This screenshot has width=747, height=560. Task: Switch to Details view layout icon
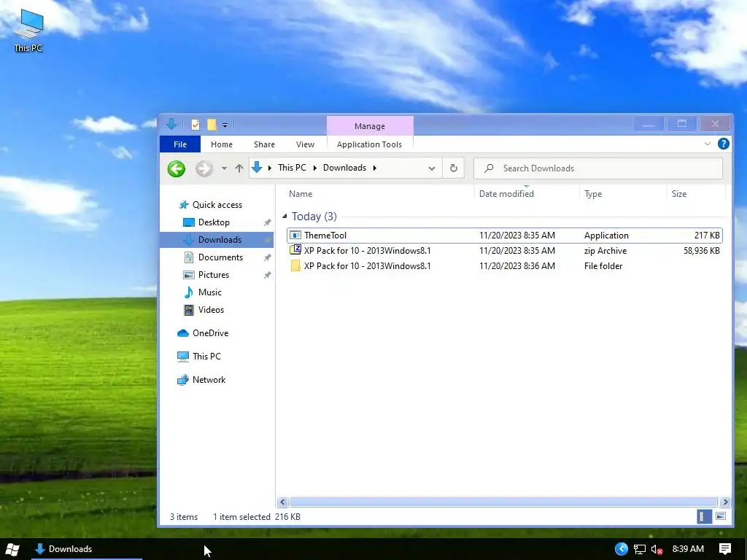703,517
